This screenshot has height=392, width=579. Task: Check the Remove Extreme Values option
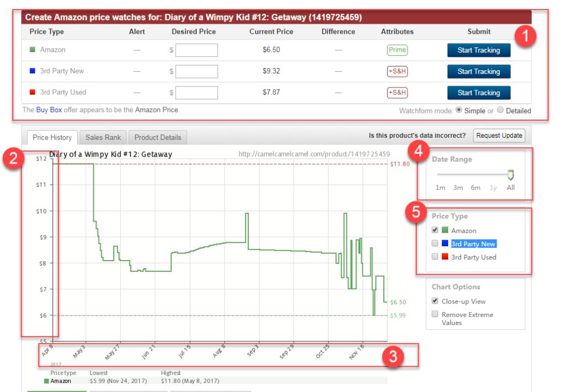(x=435, y=315)
